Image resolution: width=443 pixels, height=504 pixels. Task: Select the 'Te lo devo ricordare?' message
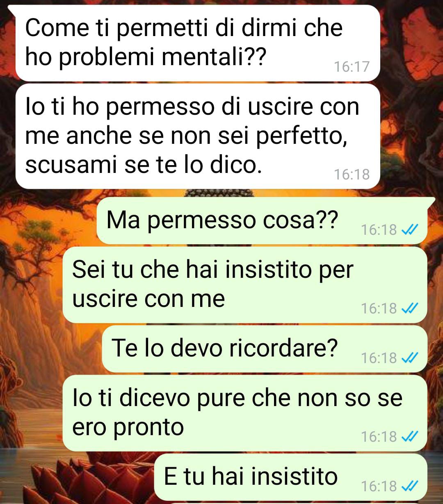265,349
